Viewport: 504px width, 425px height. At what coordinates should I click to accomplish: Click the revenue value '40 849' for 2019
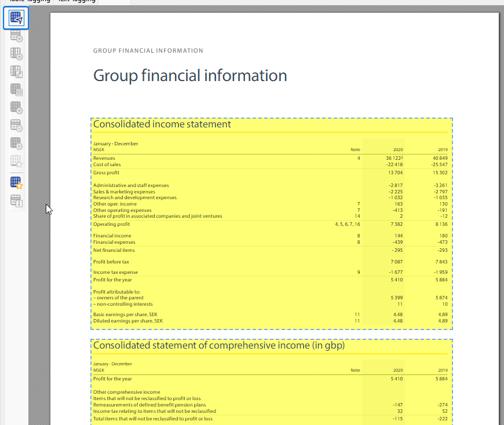pos(440,158)
